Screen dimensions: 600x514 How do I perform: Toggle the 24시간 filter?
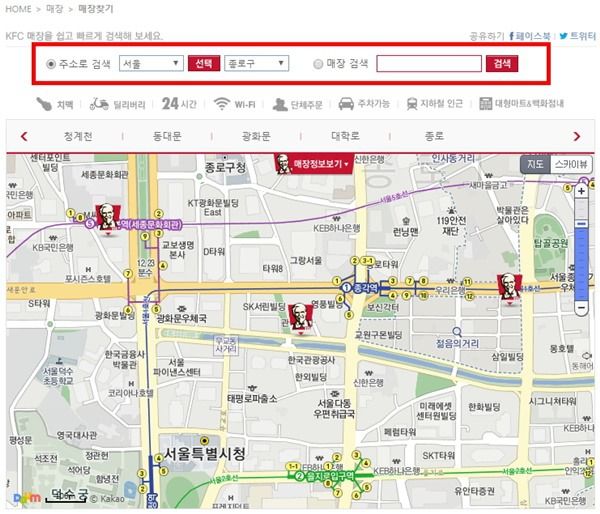[x=179, y=104]
